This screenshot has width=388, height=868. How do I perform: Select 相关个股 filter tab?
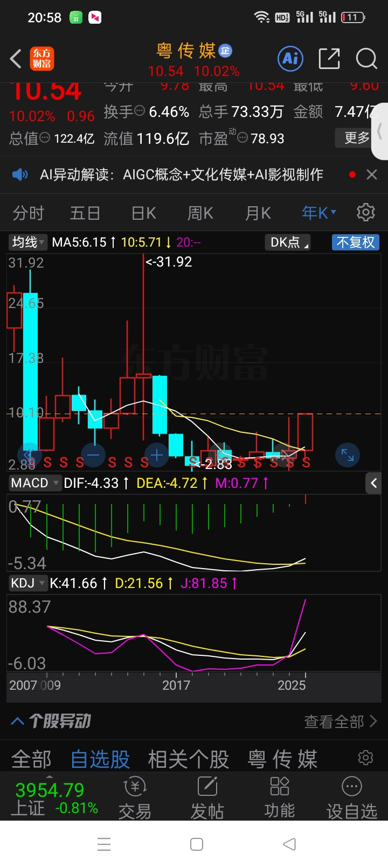pos(189,759)
